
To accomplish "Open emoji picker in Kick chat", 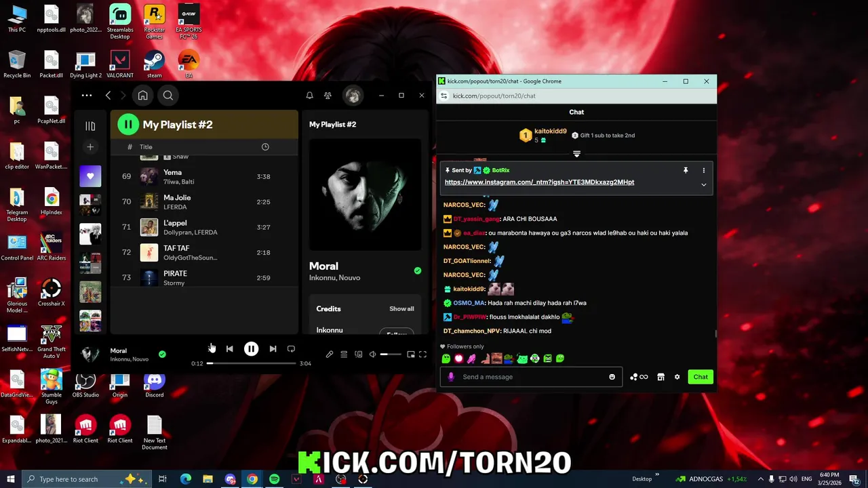I will [x=612, y=377].
